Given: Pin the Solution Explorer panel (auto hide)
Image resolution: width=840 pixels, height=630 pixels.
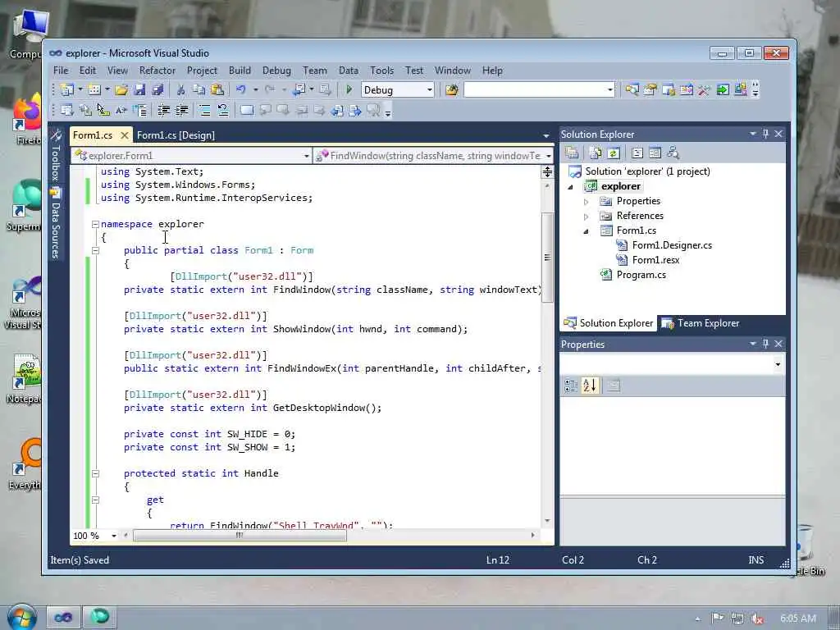Looking at the screenshot, I should 766,134.
